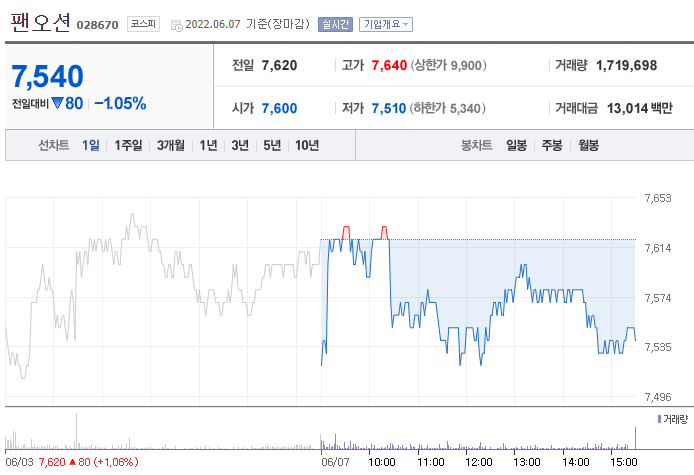Click the trading value 13,014 백만

point(640,108)
